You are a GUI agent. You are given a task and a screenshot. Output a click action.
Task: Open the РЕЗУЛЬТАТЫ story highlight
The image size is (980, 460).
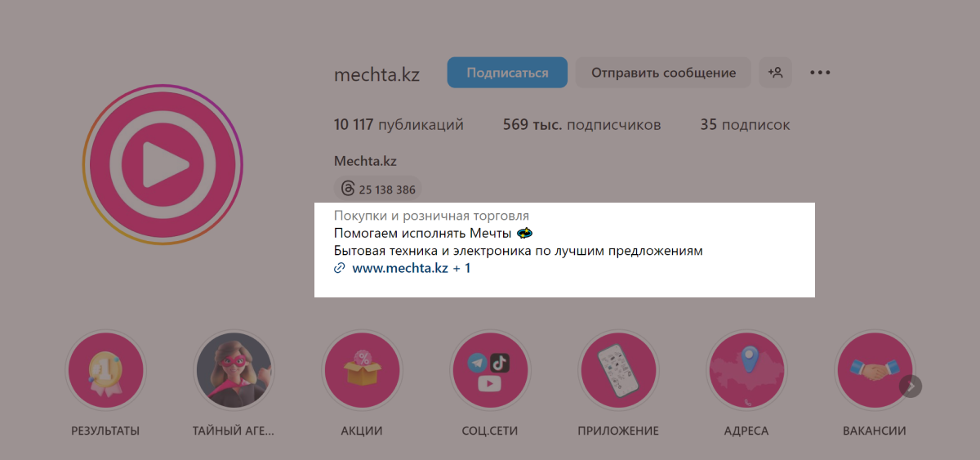pyautogui.click(x=105, y=370)
